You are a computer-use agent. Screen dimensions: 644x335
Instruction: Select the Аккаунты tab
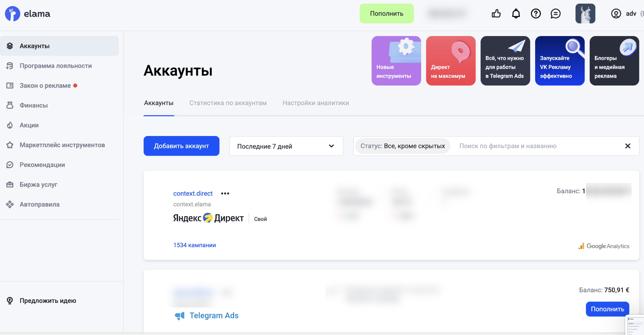159,103
